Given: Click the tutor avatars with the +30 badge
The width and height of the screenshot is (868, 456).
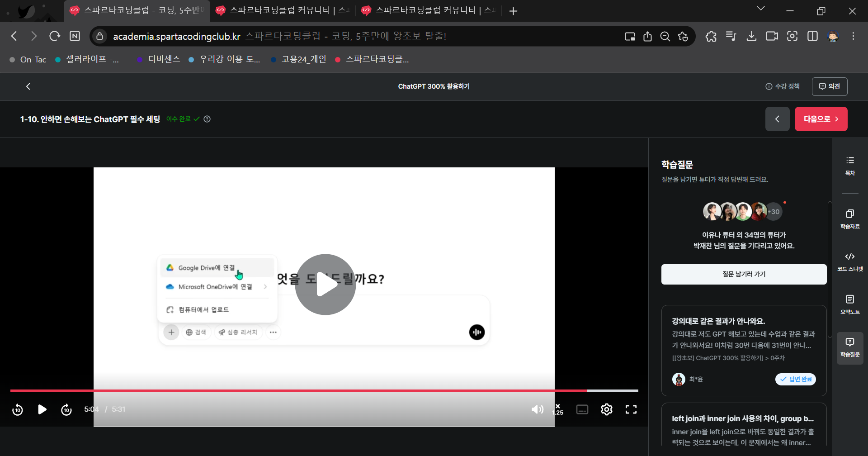Looking at the screenshot, I should click(x=743, y=211).
